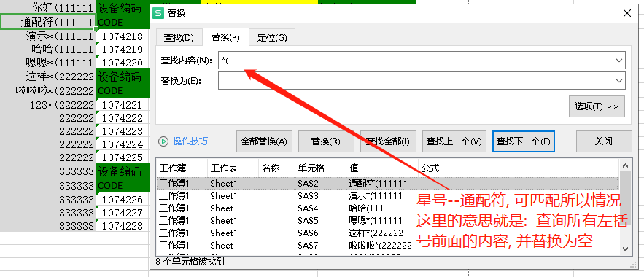Click the 公式 column header
This screenshot has width=644, height=277.
pos(519,168)
